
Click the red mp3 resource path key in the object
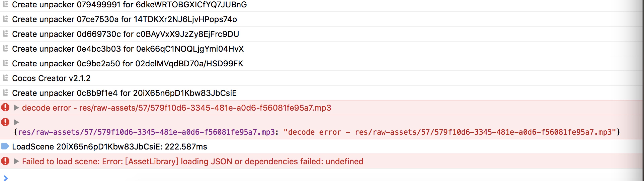click(x=146, y=132)
